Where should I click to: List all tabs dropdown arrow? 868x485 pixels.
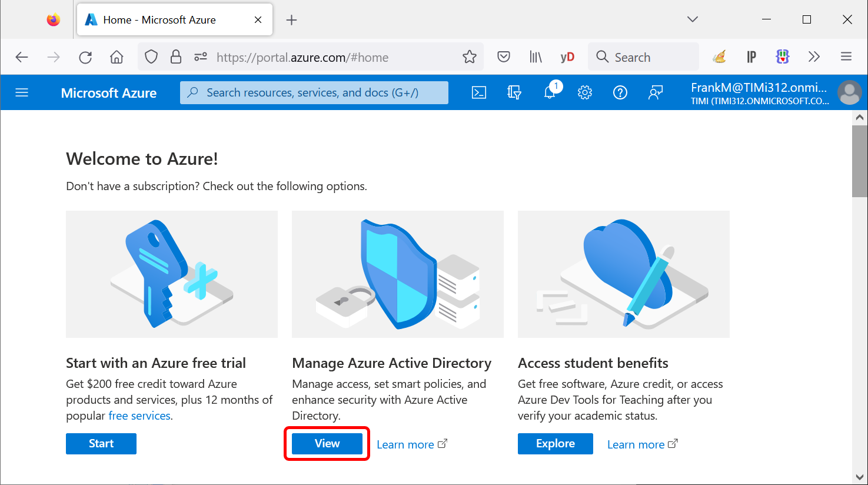[693, 19]
